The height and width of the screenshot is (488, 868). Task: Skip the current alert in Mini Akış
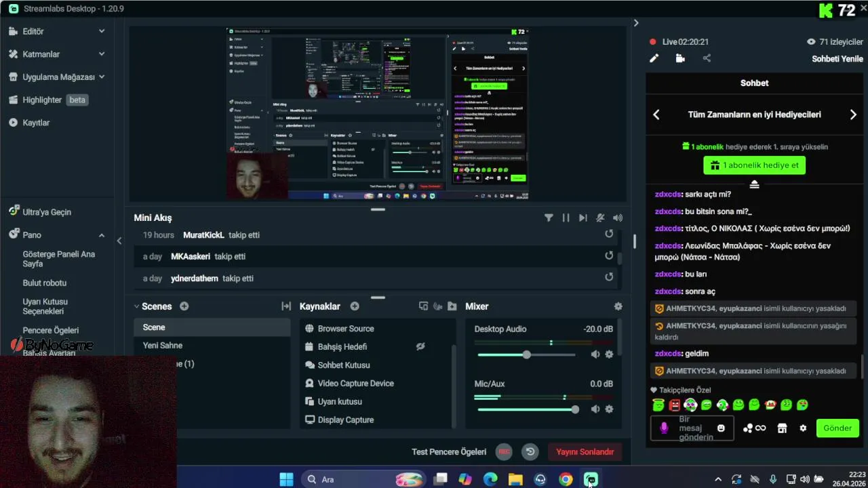coord(583,218)
